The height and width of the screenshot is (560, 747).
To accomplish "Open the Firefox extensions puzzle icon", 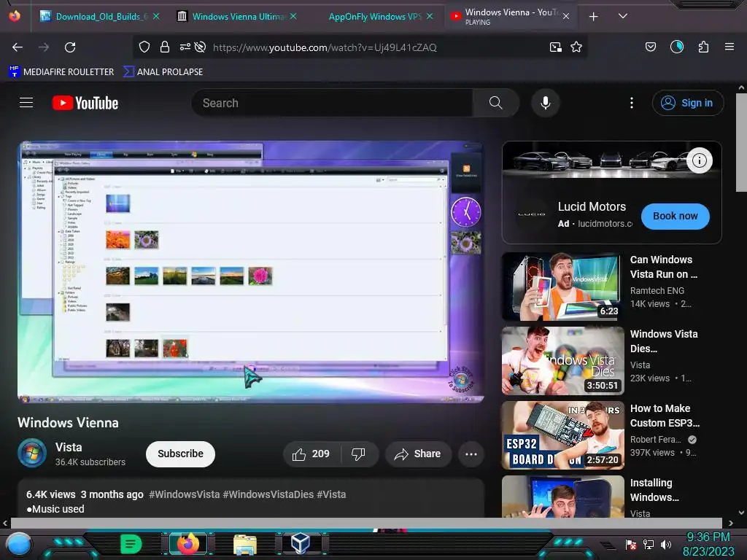I will pos(703,47).
